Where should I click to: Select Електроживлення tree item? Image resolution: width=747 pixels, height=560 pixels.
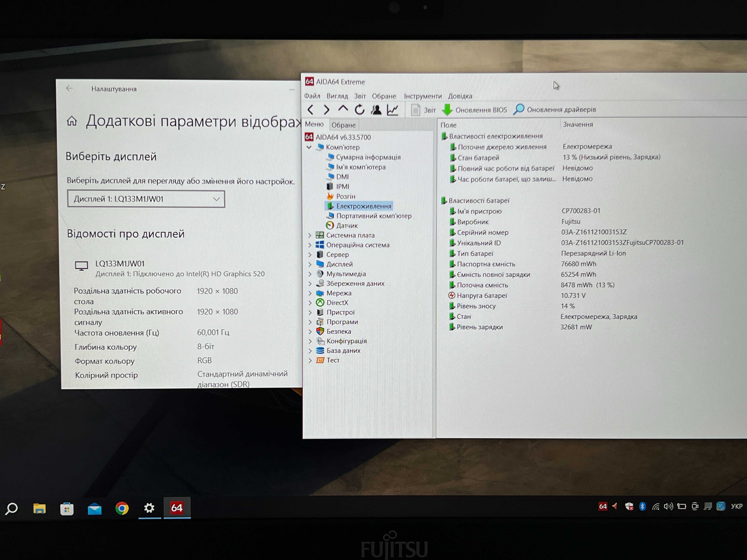pos(359,206)
